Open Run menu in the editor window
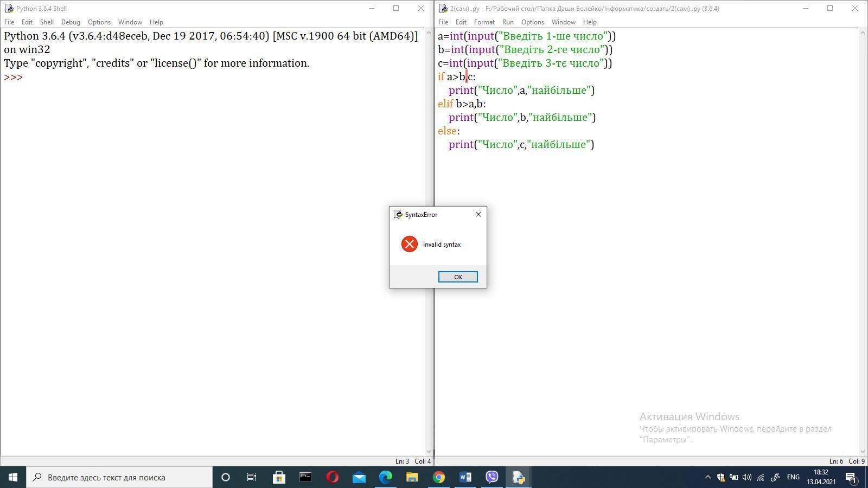Image resolution: width=868 pixels, height=488 pixels. click(x=508, y=22)
